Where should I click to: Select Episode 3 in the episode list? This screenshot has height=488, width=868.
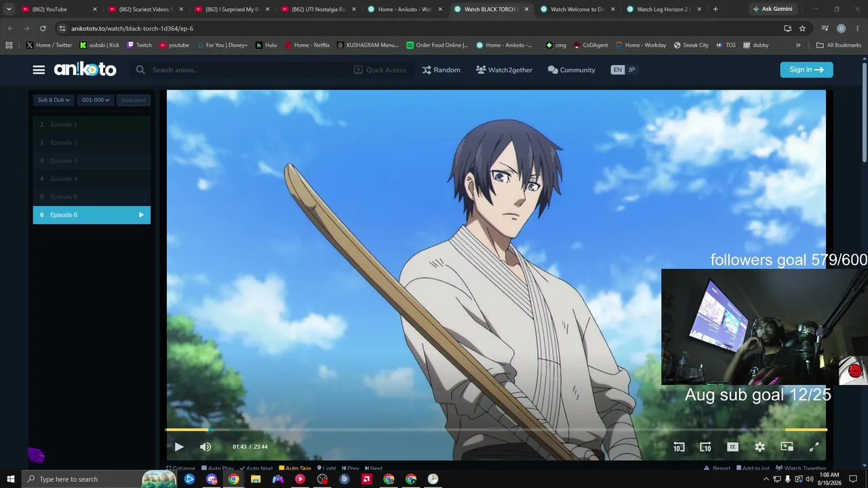92,161
